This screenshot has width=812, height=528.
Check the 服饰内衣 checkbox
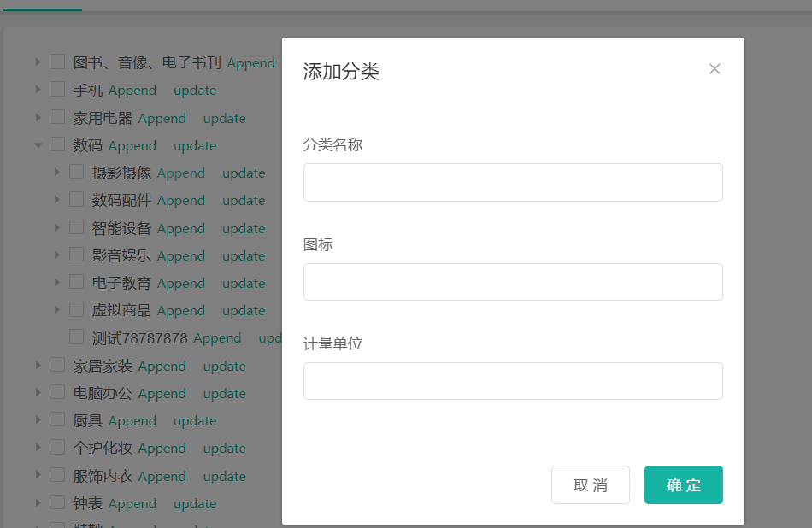pyautogui.click(x=57, y=475)
